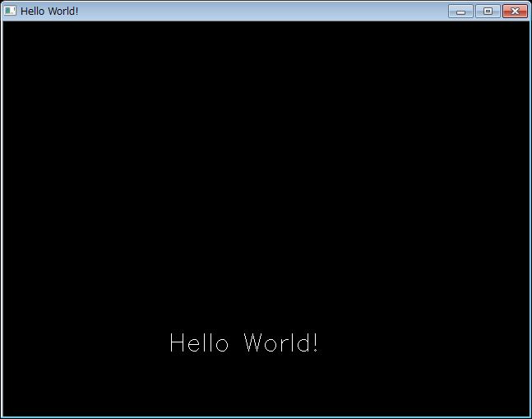
Task: Click the white 'Hello World!' text on canvas
Action: click(x=244, y=343)
